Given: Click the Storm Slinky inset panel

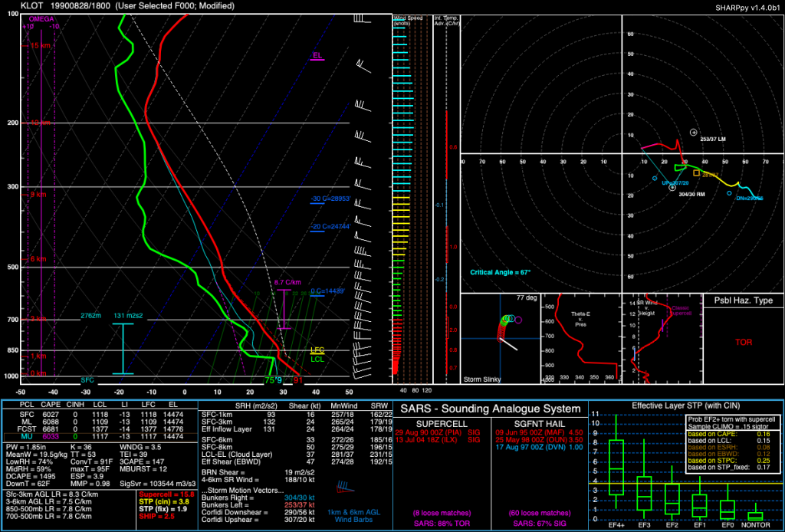Looking at the screenshot, I should pyautogui.click(x=499, y=337).
